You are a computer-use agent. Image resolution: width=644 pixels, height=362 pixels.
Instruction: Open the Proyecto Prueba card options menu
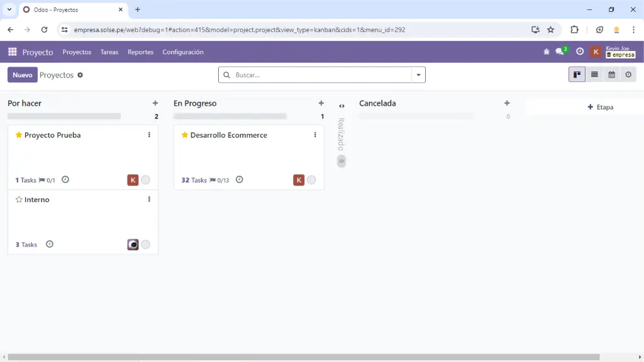[x=149, y=135]
